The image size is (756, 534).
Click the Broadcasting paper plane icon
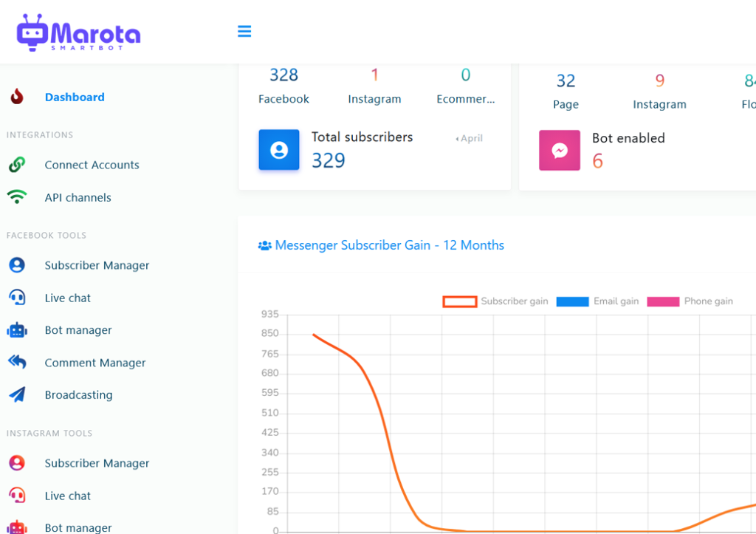17,394
